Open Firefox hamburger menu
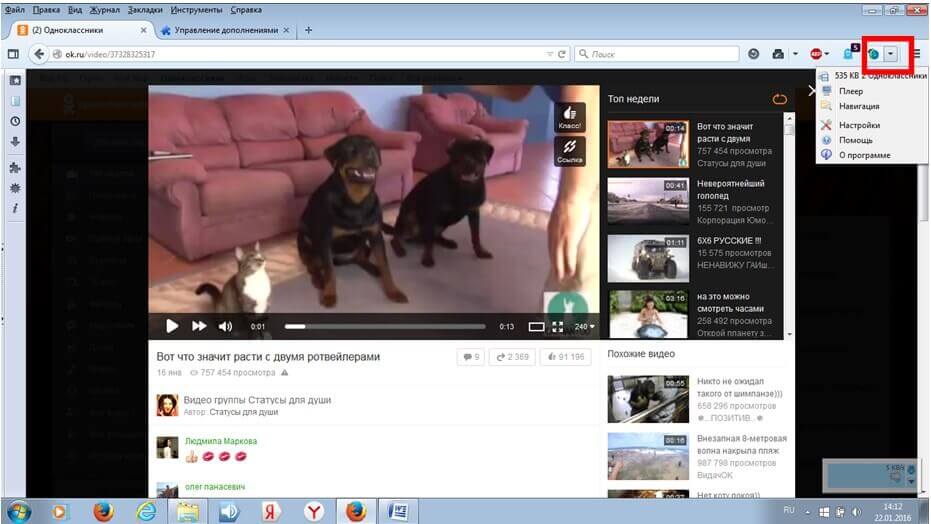Viewport: 931px width, 524px height. point(916,53)
